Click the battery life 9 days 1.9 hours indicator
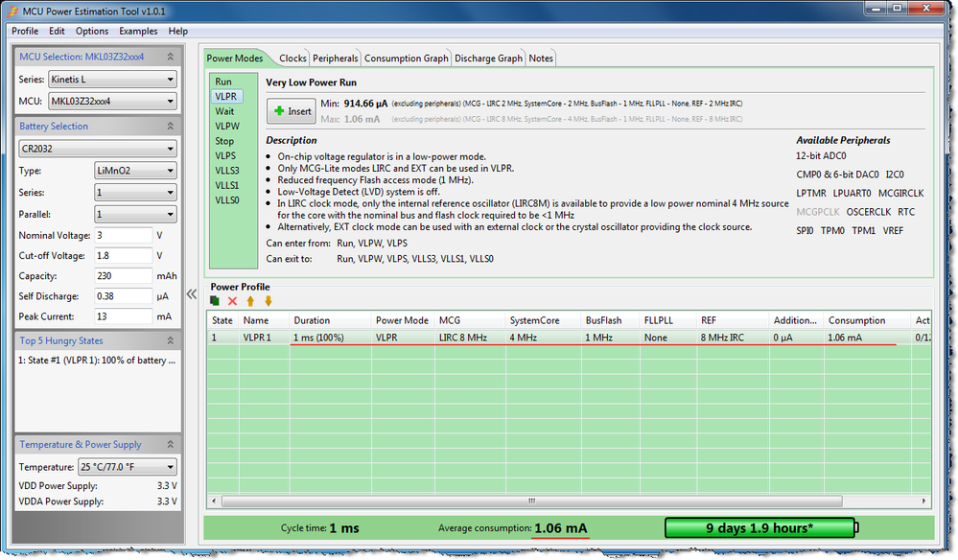 pyautogui.click(x=760, y=527)
